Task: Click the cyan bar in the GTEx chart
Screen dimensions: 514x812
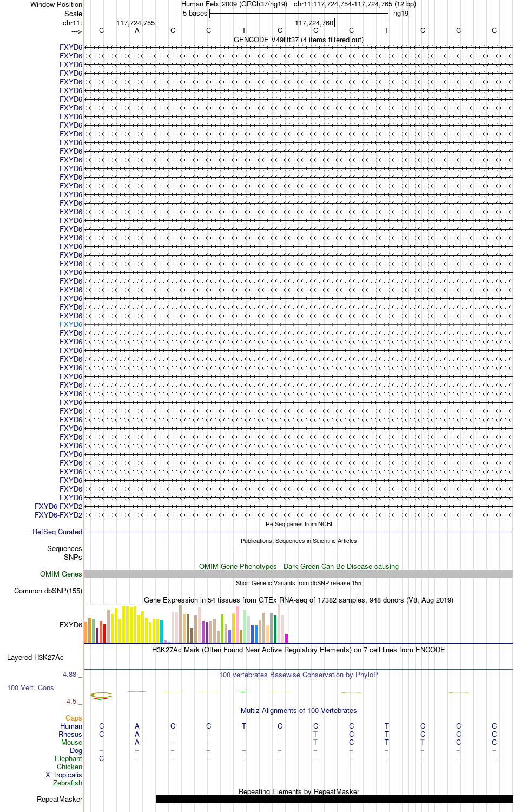Action: pos(162,632)
